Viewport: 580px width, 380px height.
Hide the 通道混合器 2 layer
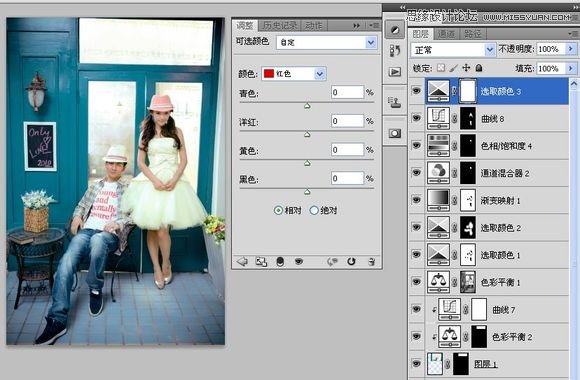pyautogui.click(x=416, y=172)
